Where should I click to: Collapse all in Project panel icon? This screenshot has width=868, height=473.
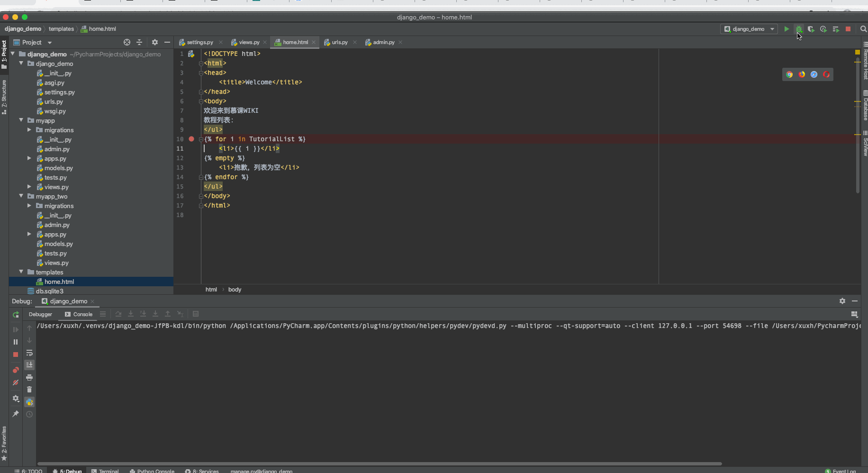point(139,42)
